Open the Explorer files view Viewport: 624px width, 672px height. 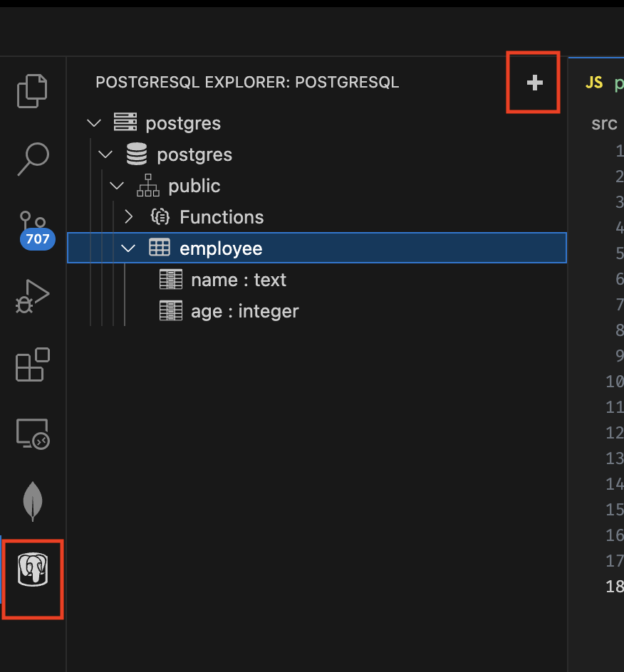coord(32,91)
